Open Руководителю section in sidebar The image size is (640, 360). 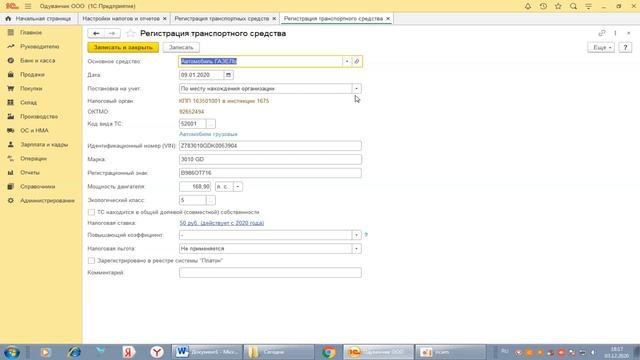[x=39, y=47]
